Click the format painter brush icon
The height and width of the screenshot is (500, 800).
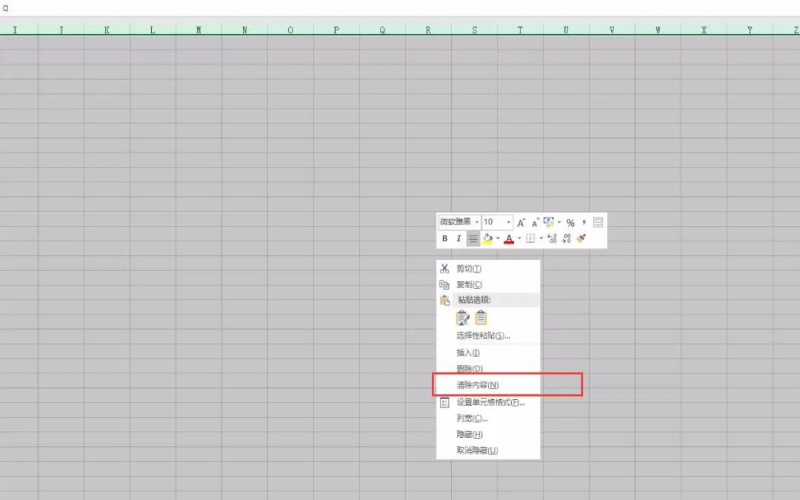coord(581,239)
